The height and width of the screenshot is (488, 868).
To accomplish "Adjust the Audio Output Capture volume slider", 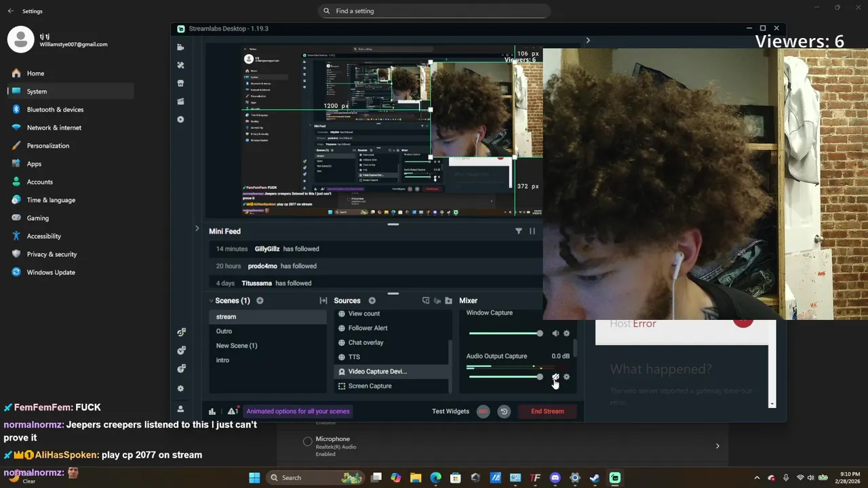I will (x=506, y=377).
